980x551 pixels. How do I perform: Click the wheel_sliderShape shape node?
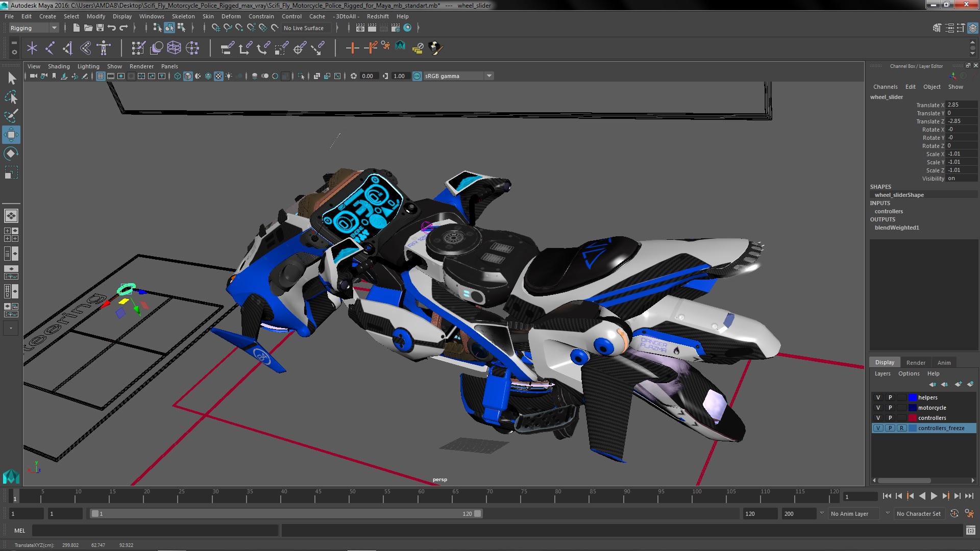pyautogui.click(x=899, y=195)
